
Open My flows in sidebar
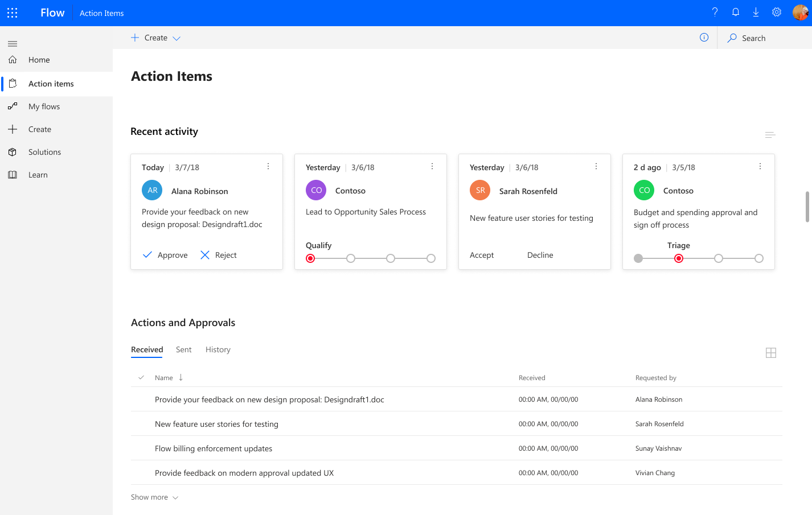click(x=44, y=106)
